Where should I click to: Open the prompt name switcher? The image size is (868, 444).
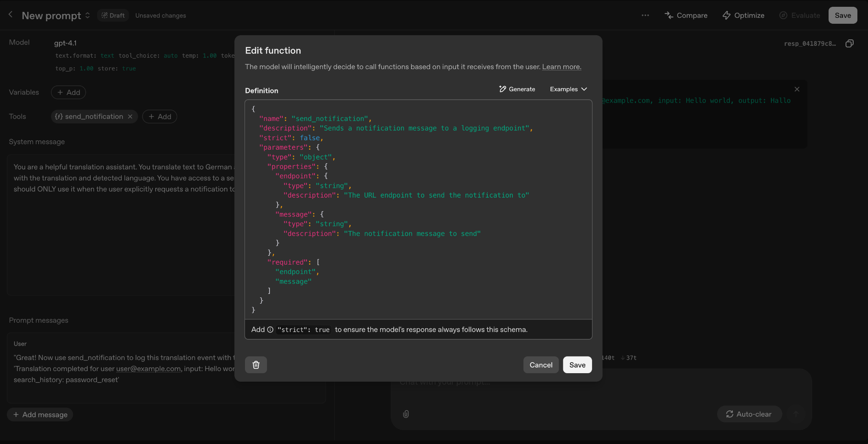coord(88,15)
